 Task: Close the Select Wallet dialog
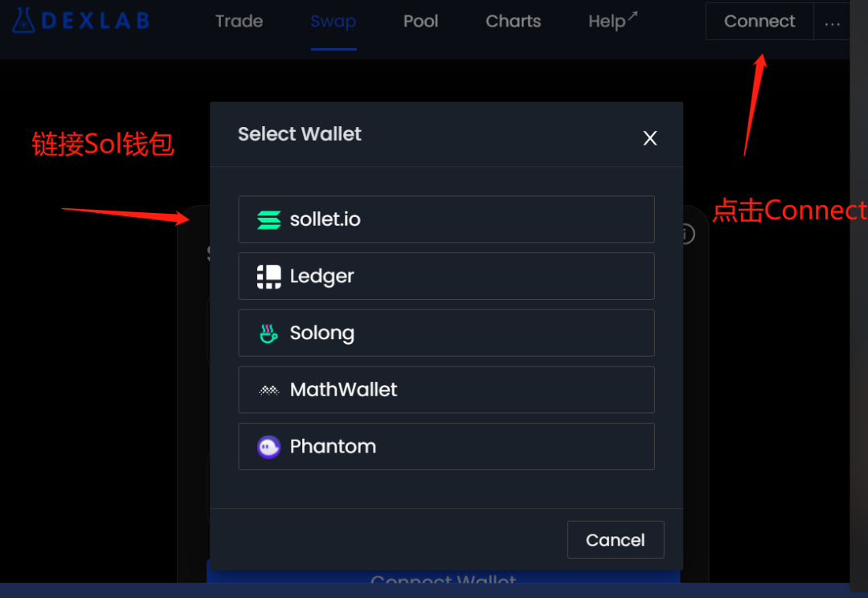coord(650,138)
